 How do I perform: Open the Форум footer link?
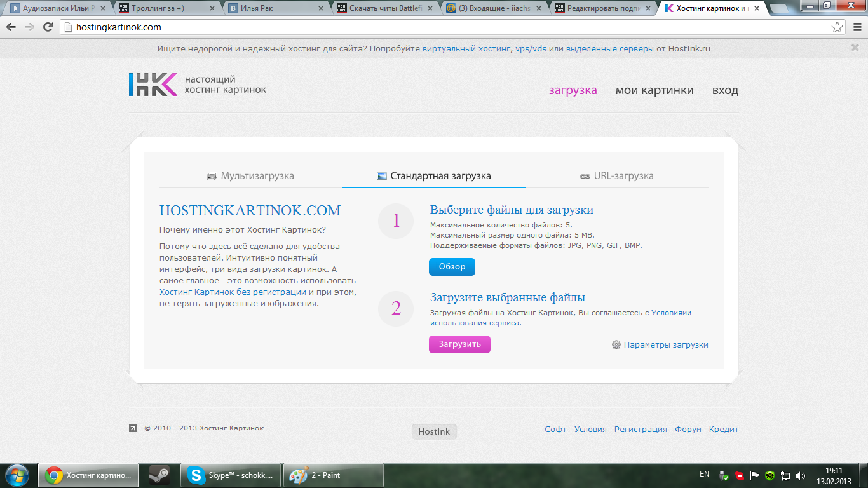[x=688, y=429]
